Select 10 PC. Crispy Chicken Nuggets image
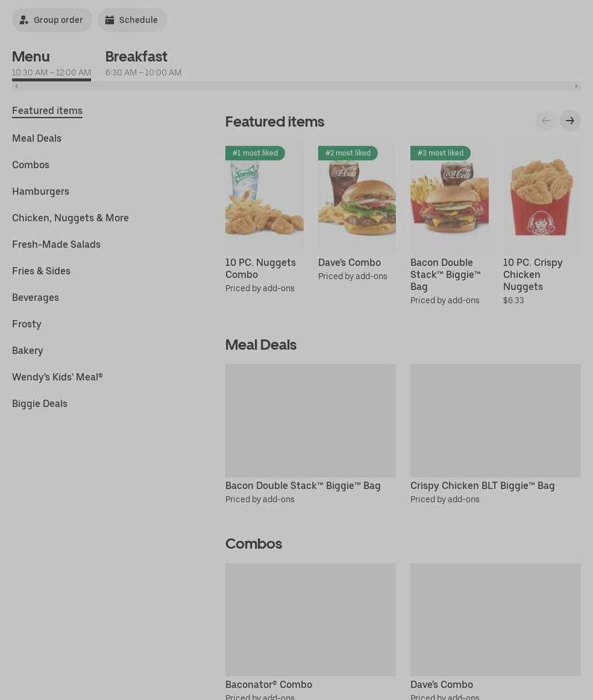Viewport: 593px width, 700px height. coord(542,197)
